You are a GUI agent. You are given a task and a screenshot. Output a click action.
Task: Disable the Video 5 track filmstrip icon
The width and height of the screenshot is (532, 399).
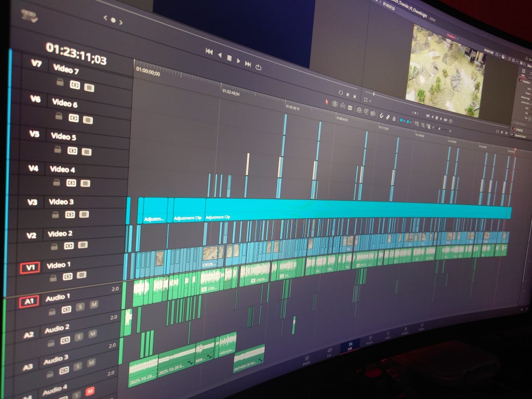click(86, 152)
